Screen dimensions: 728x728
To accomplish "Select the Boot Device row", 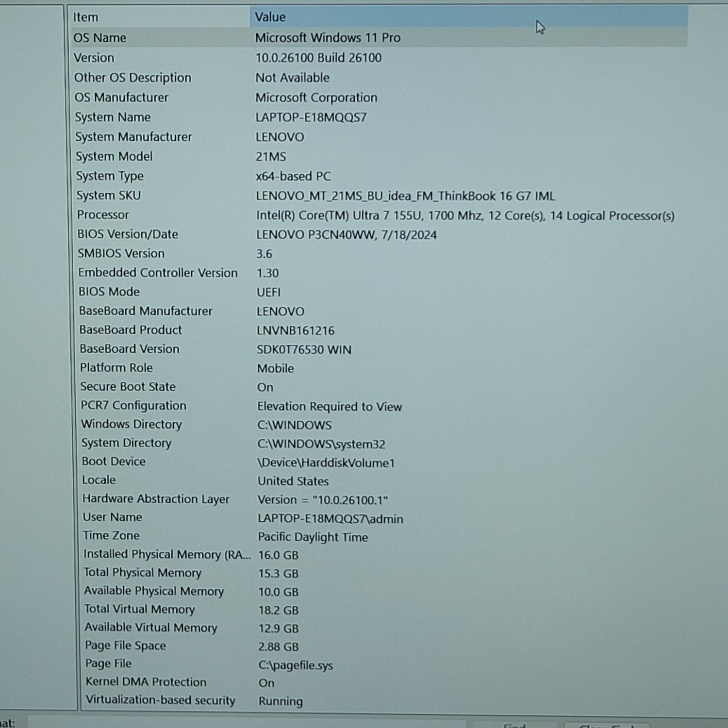I will (x=114, y=462).
